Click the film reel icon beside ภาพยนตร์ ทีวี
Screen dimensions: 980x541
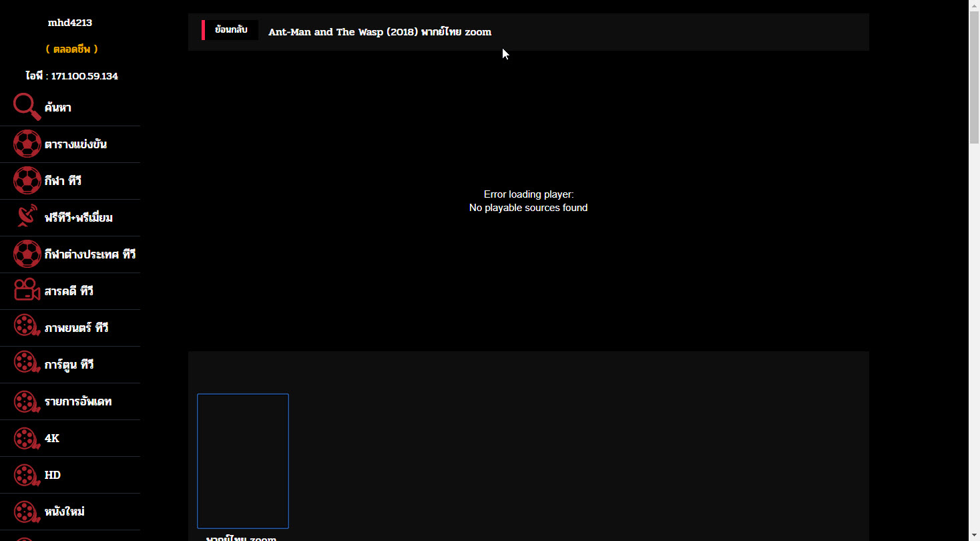(x=27, y=327)
